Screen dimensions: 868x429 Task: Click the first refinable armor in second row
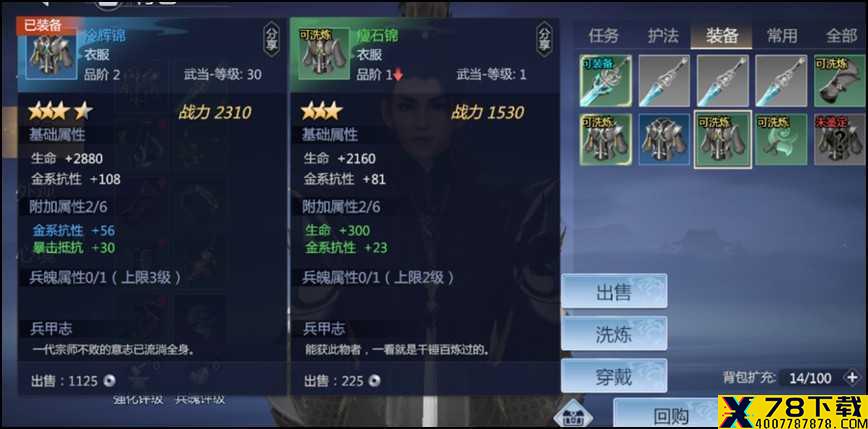click(x=606, y=139)
